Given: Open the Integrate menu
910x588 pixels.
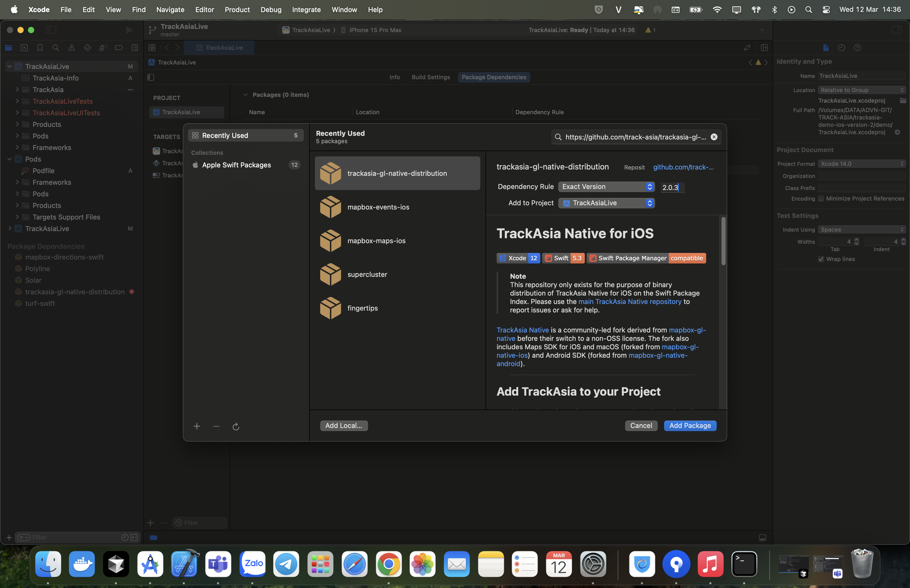Looking at the screenshot, I should [x=306, y=9].
